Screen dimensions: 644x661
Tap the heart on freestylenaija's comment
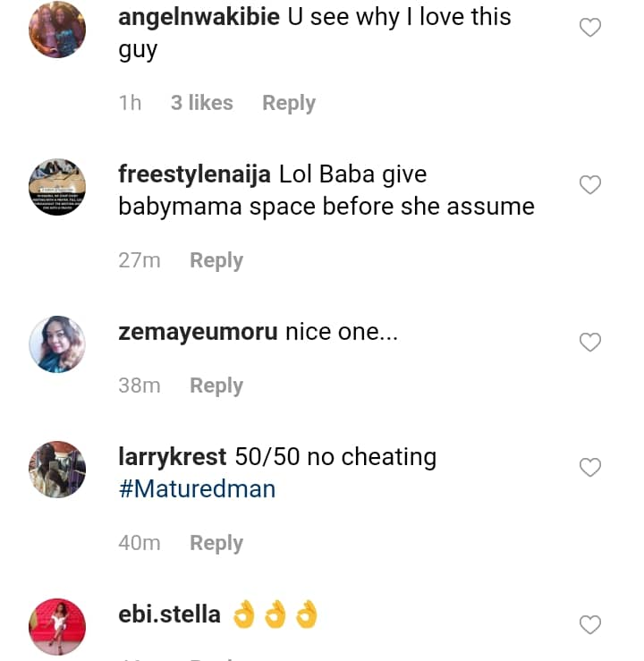(590, 185)
